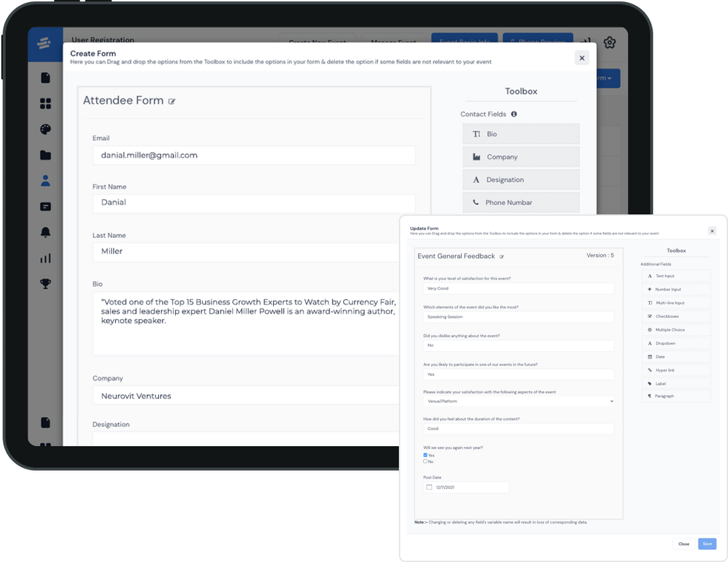This screenshot has height=562, width=728.
Task: Select the Designation field in Toolbox
Action: click(521, 180)
